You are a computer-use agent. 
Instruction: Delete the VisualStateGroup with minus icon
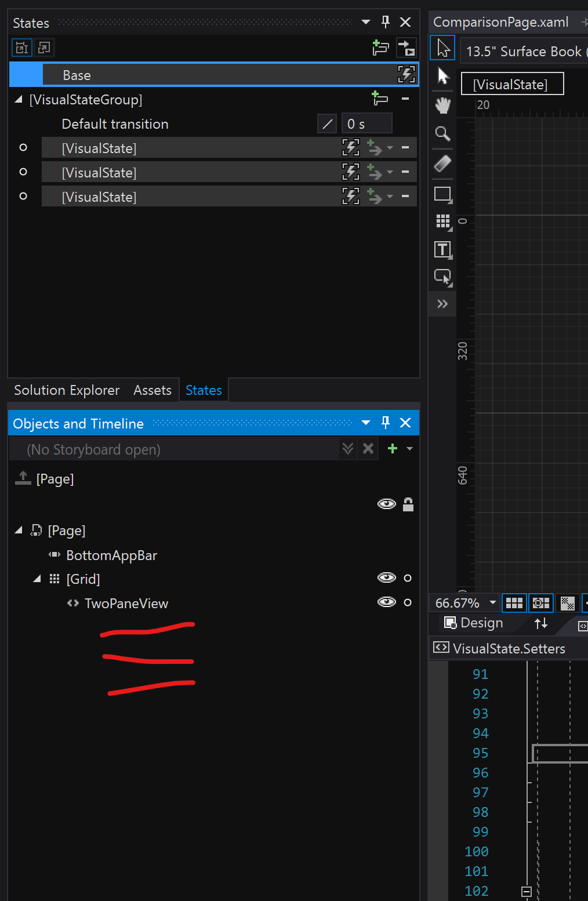pyautogui.click(x=405, y=99)
